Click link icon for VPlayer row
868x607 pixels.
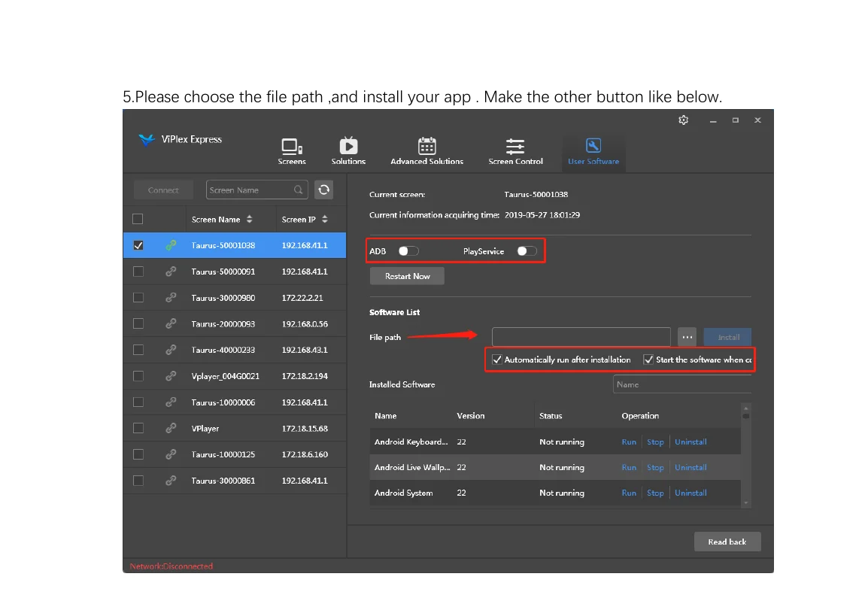(171, 428)
